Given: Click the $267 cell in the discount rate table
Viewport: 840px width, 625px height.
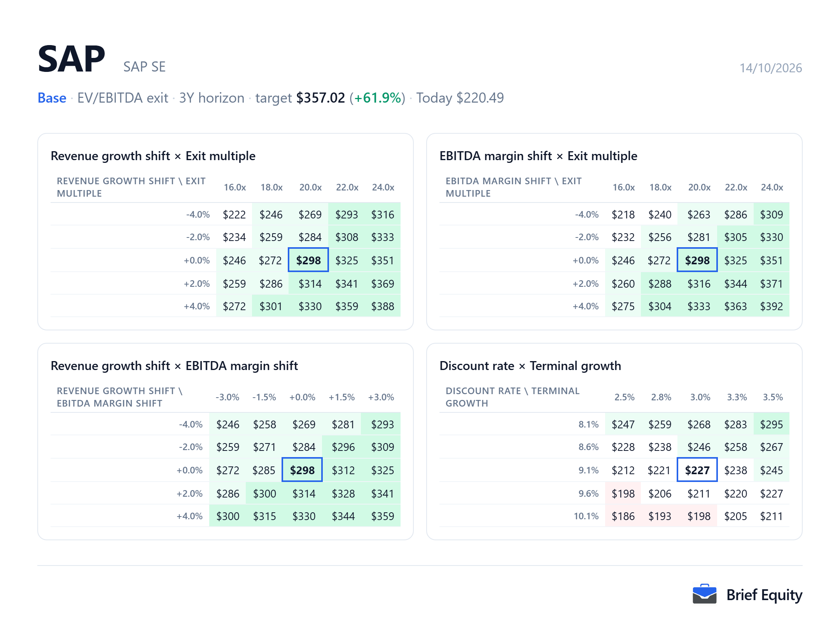Looking at the screenshot, I should point(772,447).
